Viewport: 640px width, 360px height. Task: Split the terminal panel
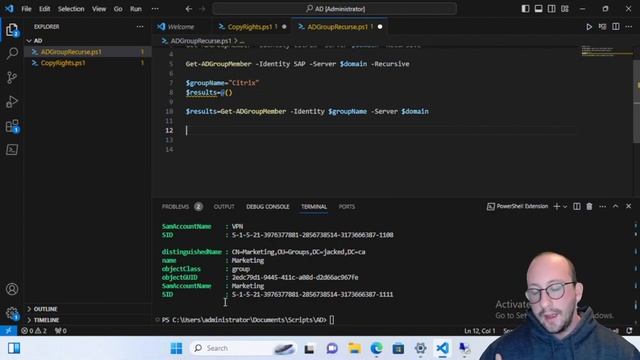pos(576,207)
